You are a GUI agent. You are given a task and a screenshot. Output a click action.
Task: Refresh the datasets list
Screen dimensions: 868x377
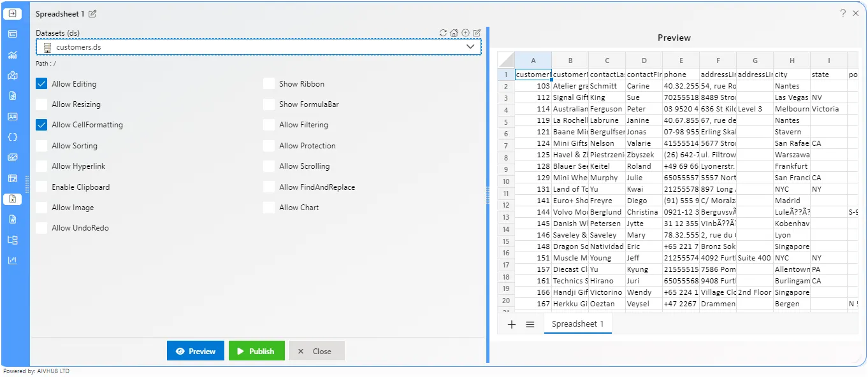click(x=444, y=33)
